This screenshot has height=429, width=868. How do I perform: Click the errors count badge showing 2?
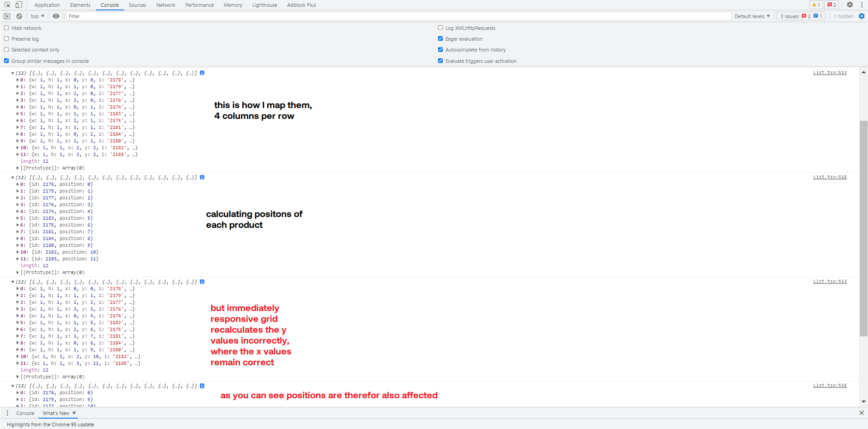[832, 5]
